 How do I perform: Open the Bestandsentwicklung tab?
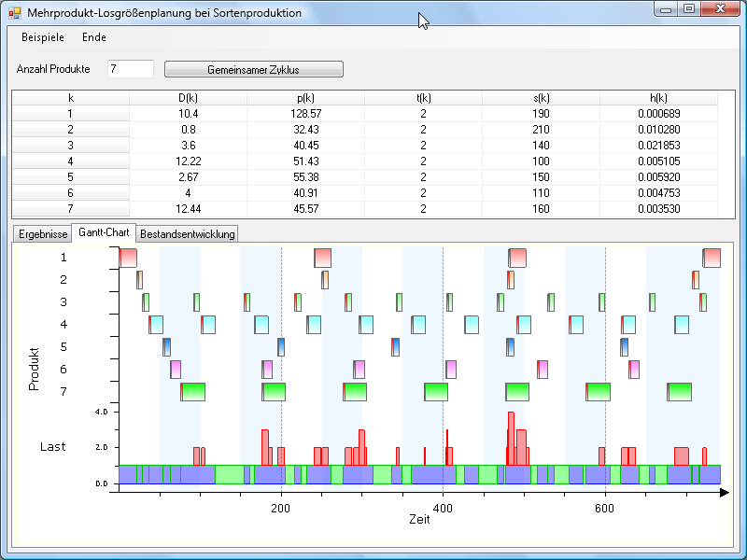[188, 233]
